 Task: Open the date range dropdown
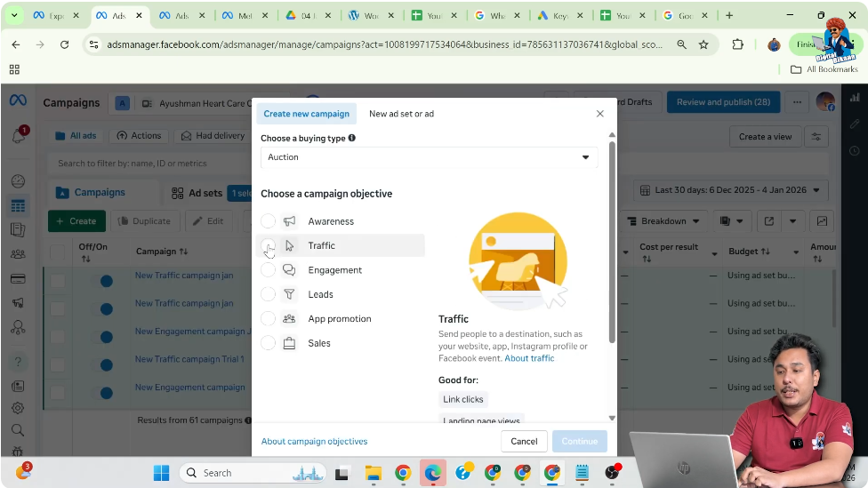731,190
